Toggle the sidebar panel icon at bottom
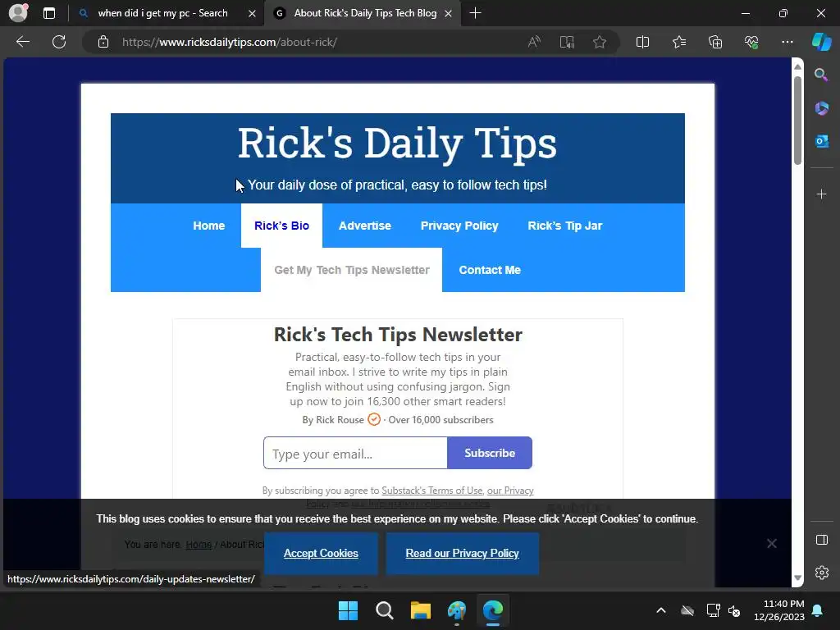 (821, 540)
